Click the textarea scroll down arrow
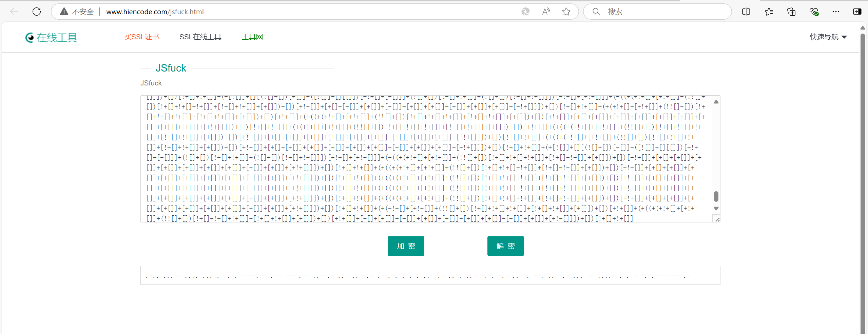 (716, 209)
